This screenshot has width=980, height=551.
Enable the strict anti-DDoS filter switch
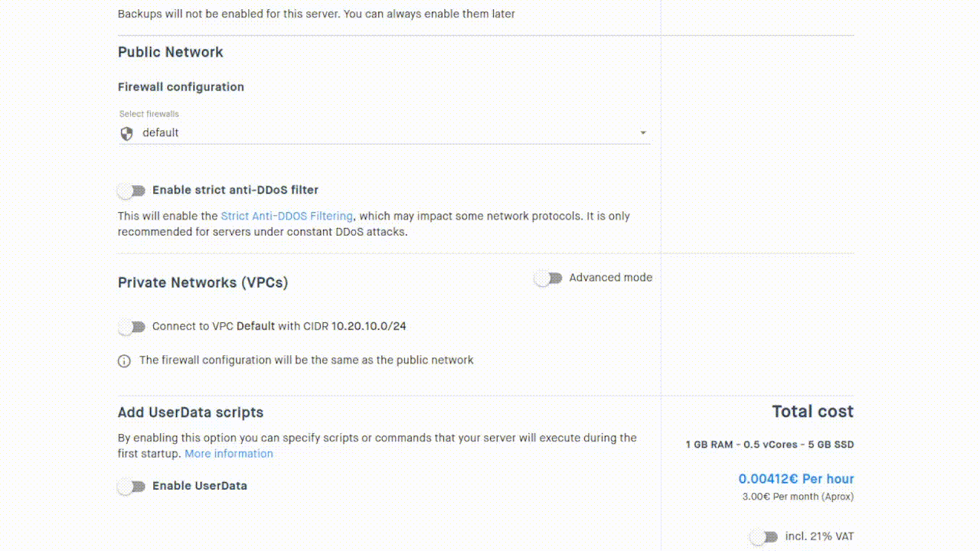click(132, 191)
